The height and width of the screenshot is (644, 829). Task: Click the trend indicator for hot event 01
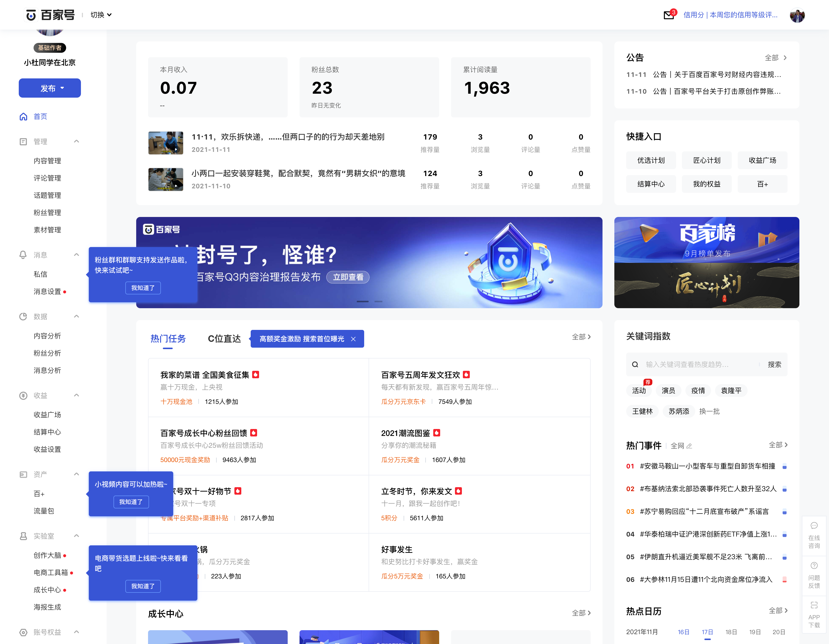tap(785, 467)
